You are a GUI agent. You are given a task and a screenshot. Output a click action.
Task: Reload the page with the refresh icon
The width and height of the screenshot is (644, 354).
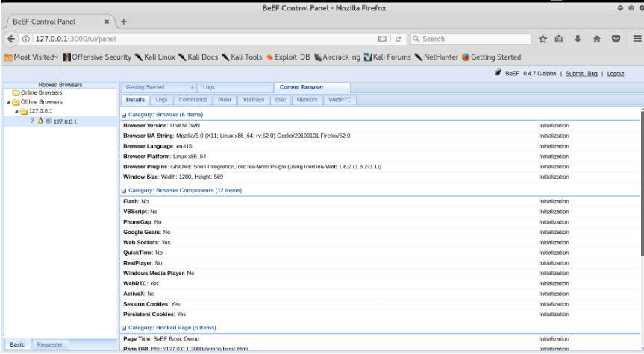[398, 39]
